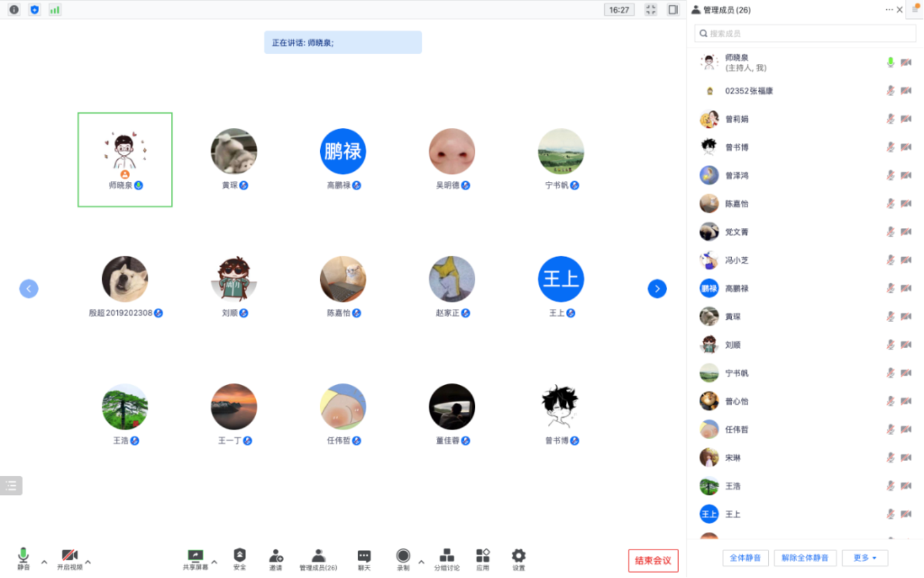Open the three-dot menu in members panel header
The width and height of the screenshot is (924, 578).
tap(889, 10)
